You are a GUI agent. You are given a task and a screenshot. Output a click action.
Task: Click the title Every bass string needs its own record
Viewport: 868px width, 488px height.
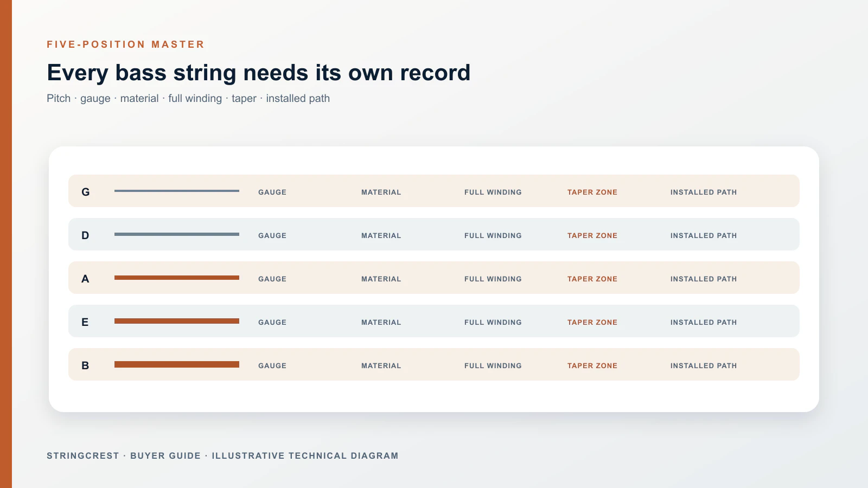(x=259, y=73)
